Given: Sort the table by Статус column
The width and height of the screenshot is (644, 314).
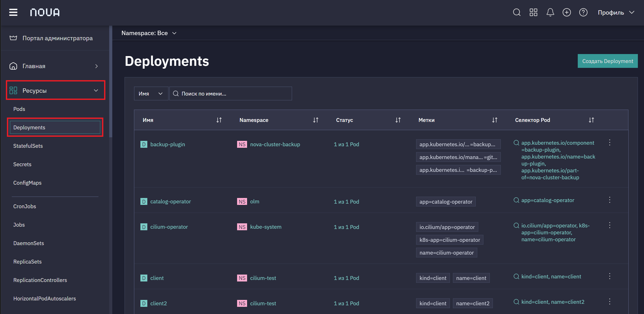Looking at the screenshot, I should coord(398,120).
